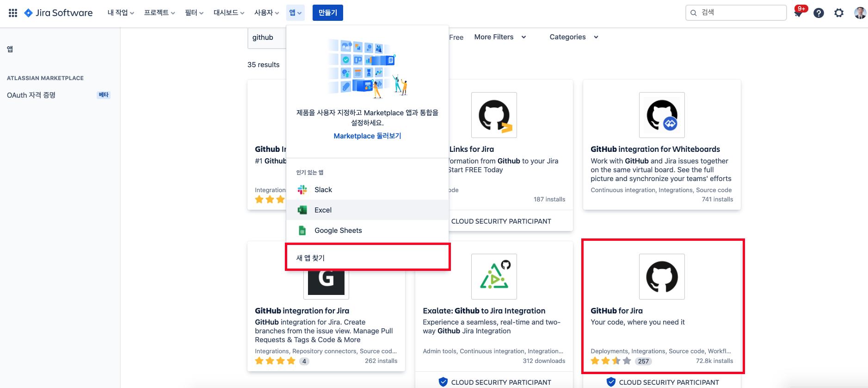Click the GitHub integration for Jira G logo
868x388 pixels.
[x=326, y=283]
